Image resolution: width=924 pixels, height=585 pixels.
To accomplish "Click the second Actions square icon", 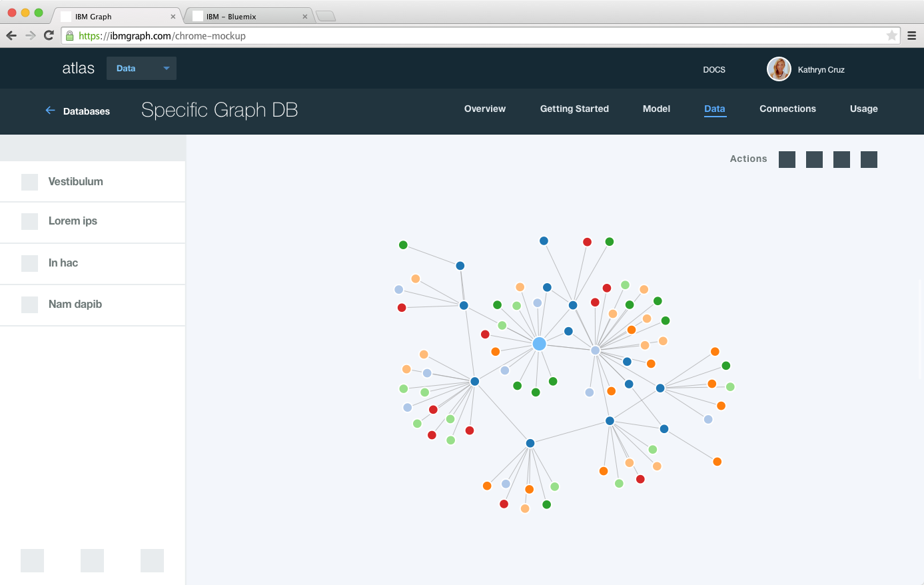I will tap(814, 159).
